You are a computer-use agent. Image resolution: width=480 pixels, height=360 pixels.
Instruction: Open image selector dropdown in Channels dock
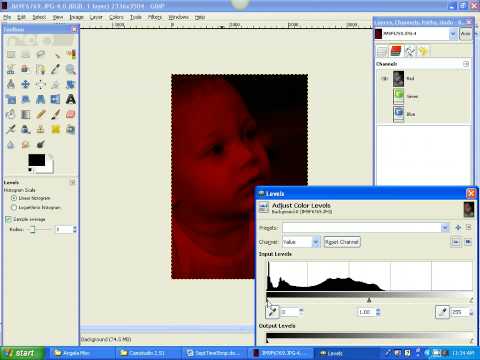tap(453, 34)
